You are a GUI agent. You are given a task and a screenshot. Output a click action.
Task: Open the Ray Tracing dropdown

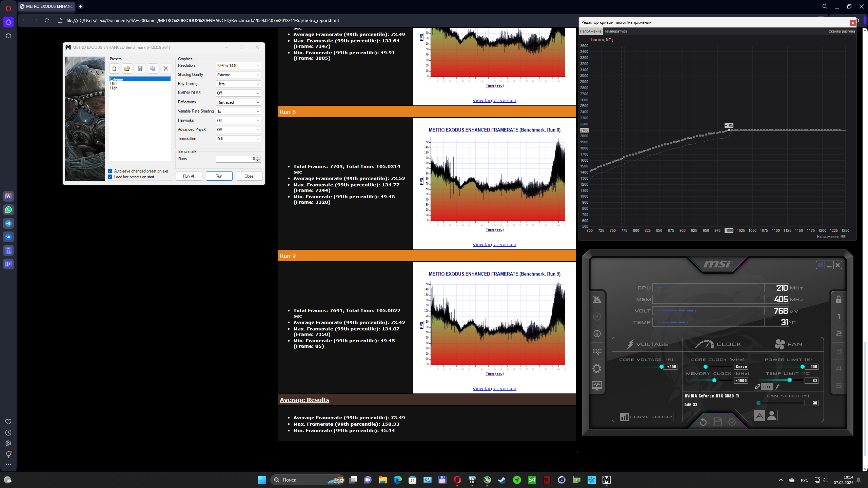238,84
